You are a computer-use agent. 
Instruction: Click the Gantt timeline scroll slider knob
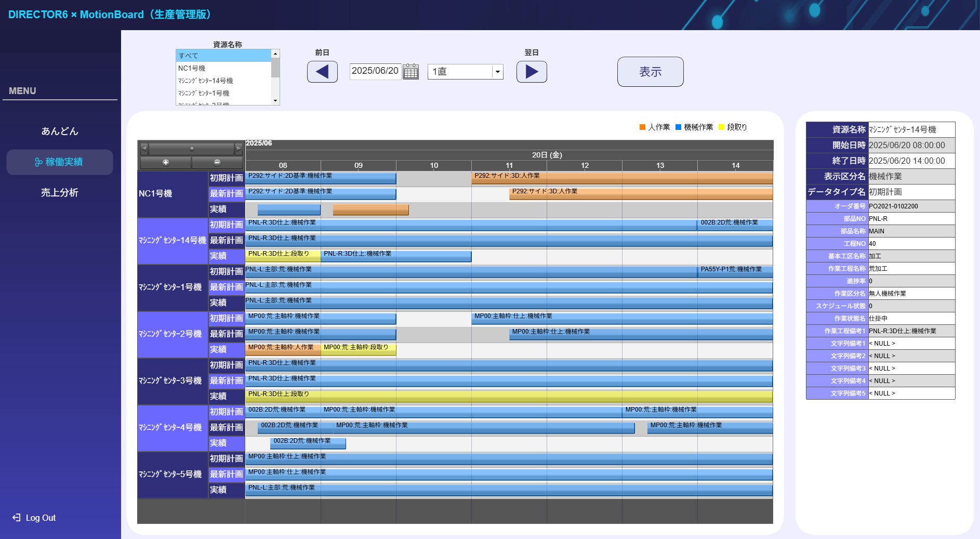pyautogui.click(x=192, y=149)
